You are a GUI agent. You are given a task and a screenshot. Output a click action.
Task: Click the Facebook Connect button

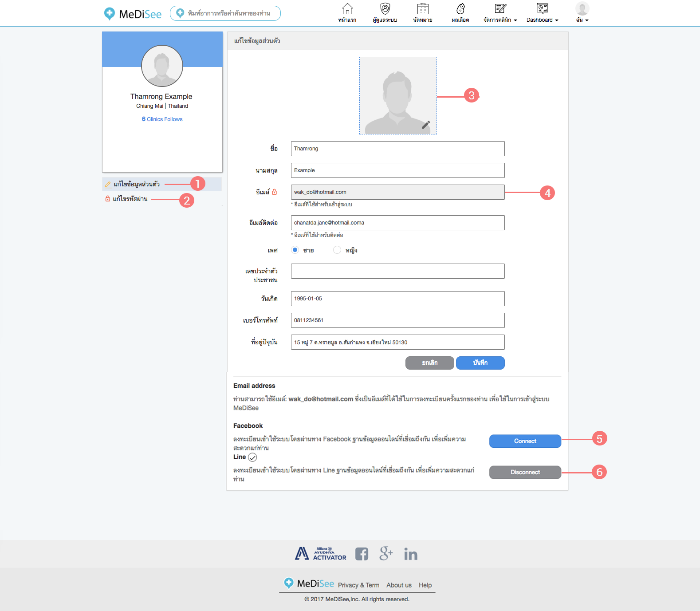click(525, 441)
